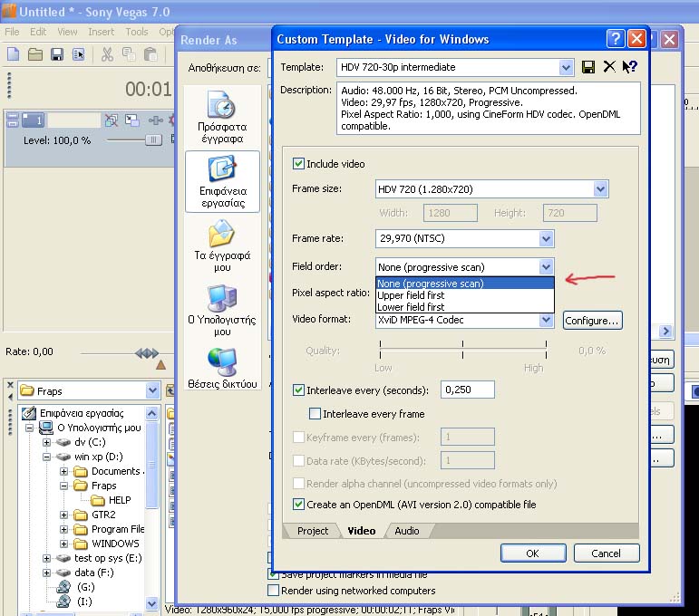699x616 pixels.
Task: Click the Configure... codec button
Action: [592, 321]
